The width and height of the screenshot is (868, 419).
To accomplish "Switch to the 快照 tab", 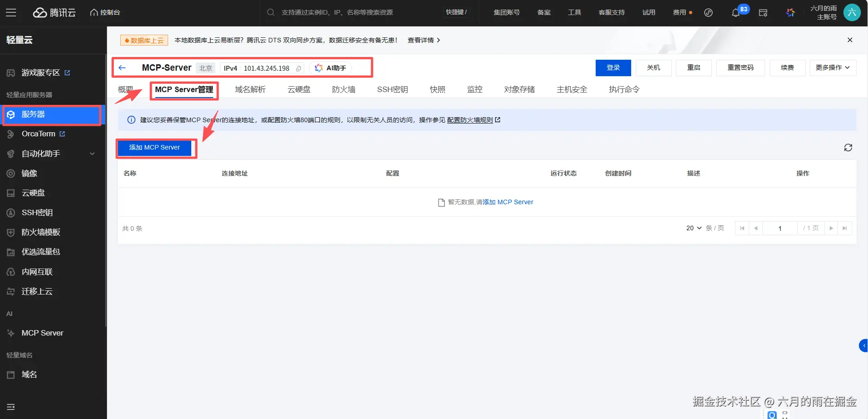I will point(438,89).
